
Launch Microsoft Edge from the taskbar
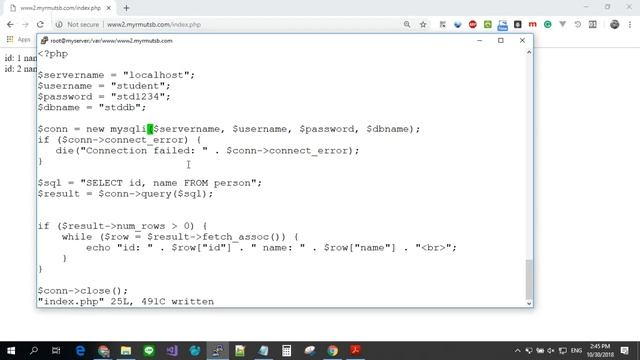(x=80, y=351)
